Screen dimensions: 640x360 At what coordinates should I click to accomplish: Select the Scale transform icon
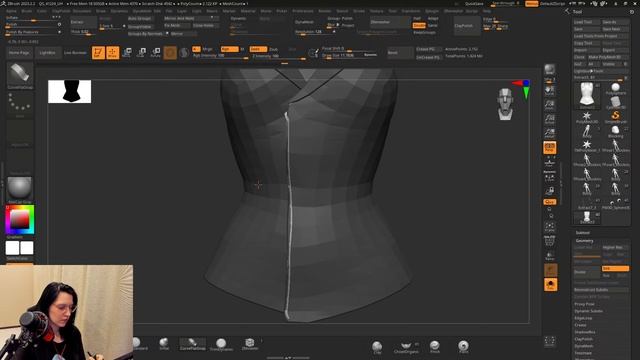point(141,53)
